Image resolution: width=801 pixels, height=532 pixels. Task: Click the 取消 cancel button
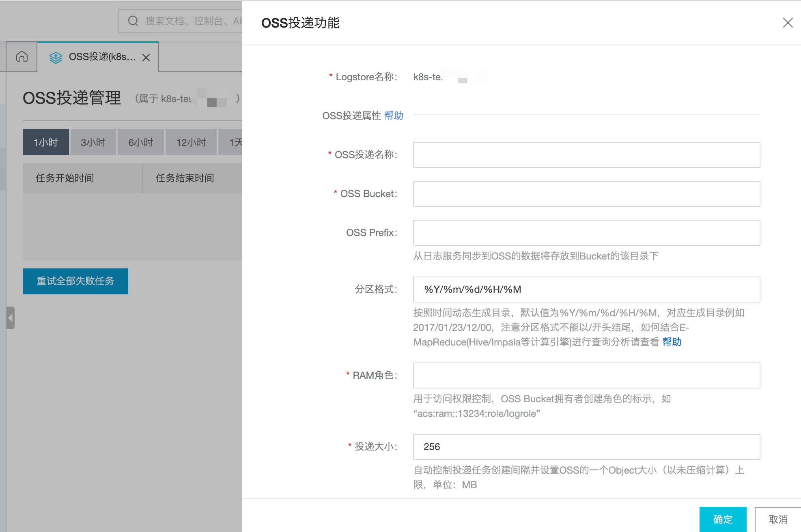pyautogui.click(x=778, y=519)
